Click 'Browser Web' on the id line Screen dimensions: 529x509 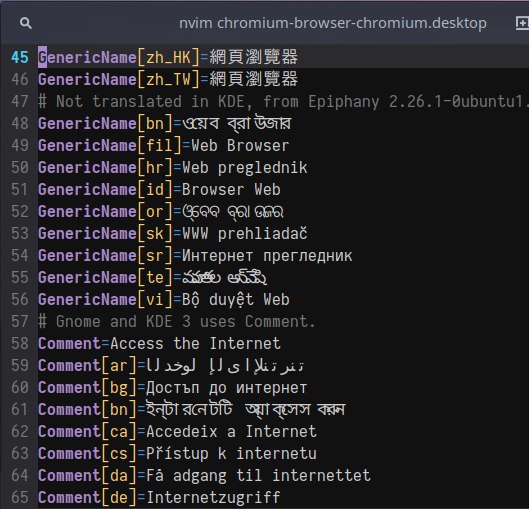point(231,190)
